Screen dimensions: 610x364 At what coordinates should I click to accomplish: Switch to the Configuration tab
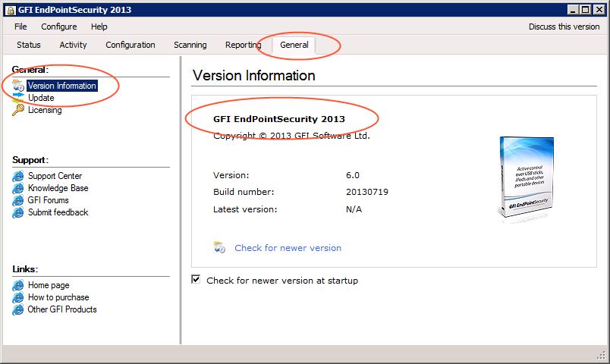(130, 45)
